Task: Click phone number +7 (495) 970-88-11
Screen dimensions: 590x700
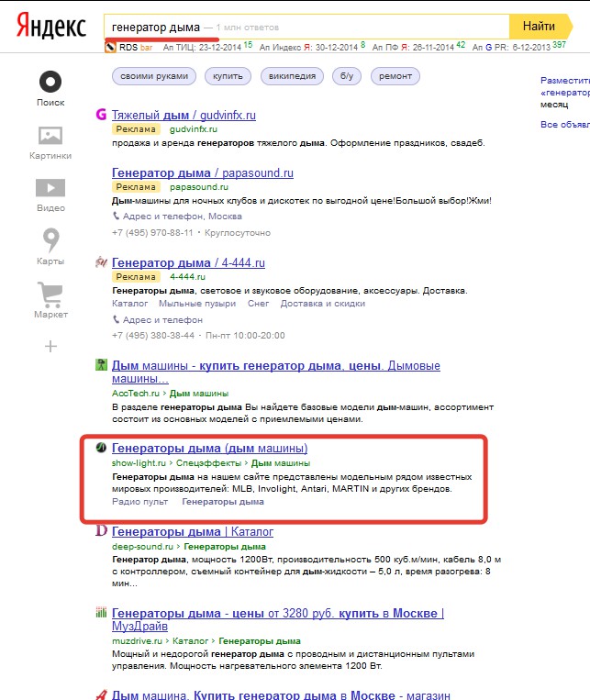Action: [152, 233]
